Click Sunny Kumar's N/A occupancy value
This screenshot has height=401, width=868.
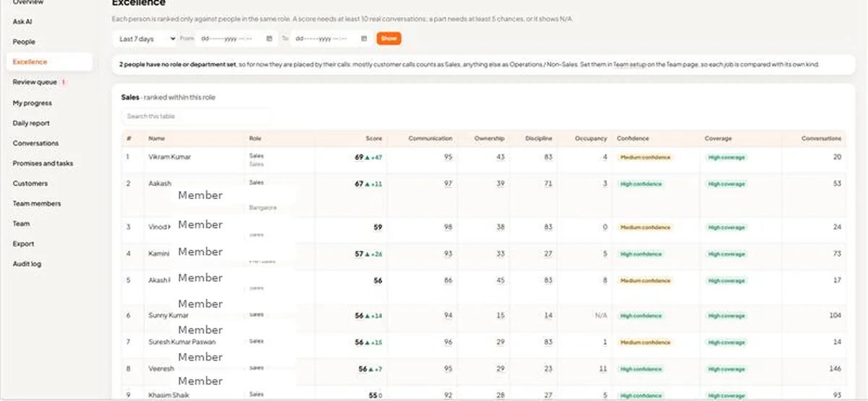click(x=601, y=316)
